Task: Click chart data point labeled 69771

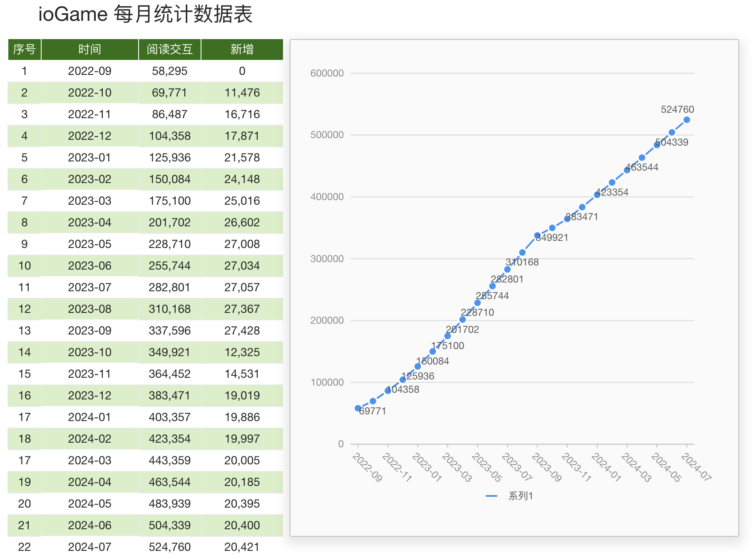Action: click(373, 401)
